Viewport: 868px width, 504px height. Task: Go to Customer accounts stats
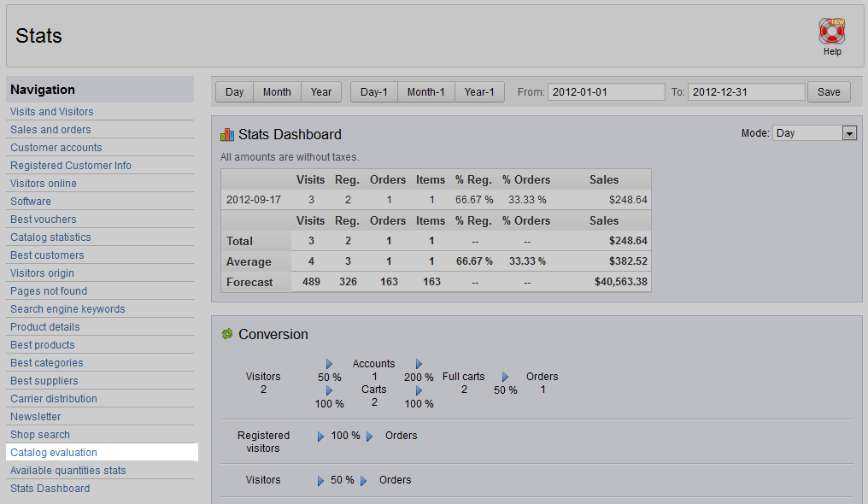click(56, 148)
